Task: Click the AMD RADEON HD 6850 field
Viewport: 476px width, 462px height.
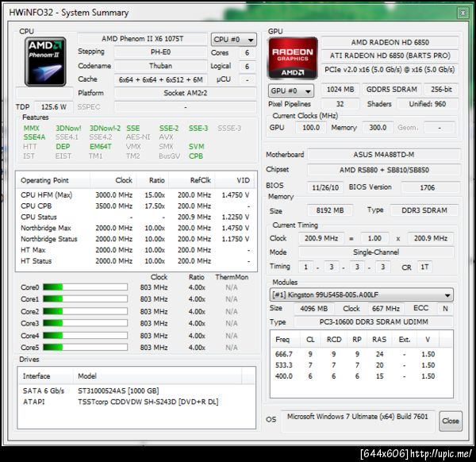Action: click(x=390, y=43)
